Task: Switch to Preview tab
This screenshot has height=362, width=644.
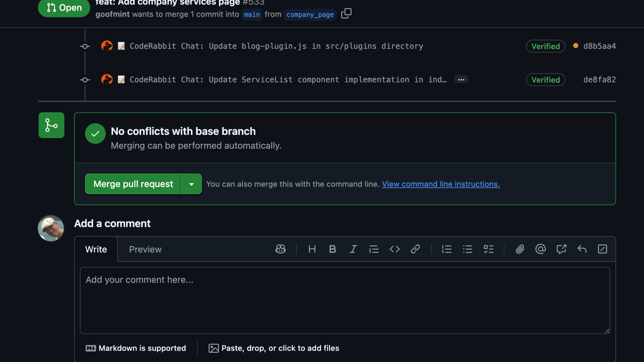Action: point(145,249)
